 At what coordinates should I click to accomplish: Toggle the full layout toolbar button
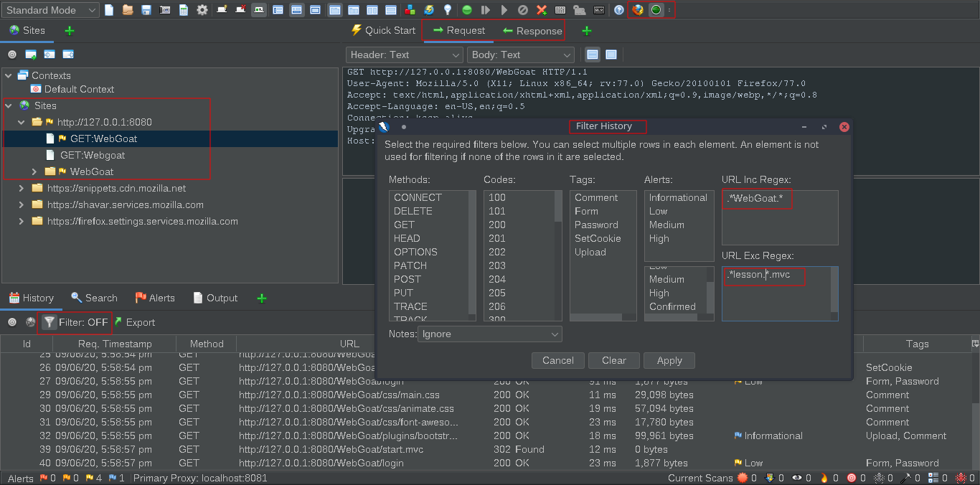point(315,10)
